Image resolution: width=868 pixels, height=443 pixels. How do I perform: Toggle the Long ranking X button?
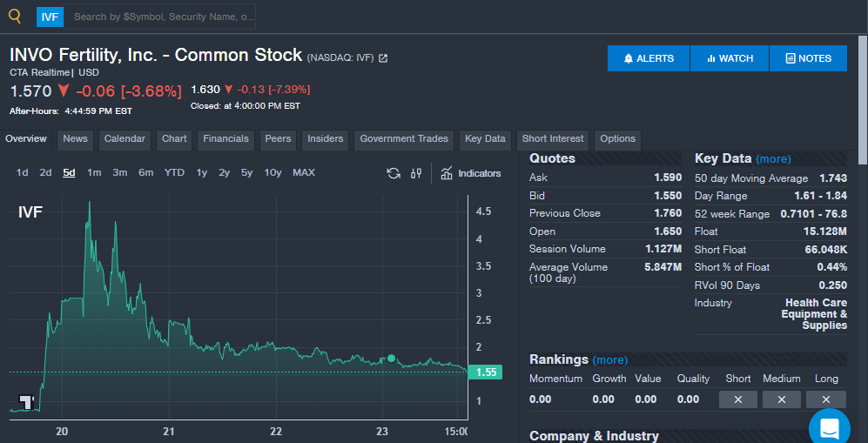coord(825,399)
